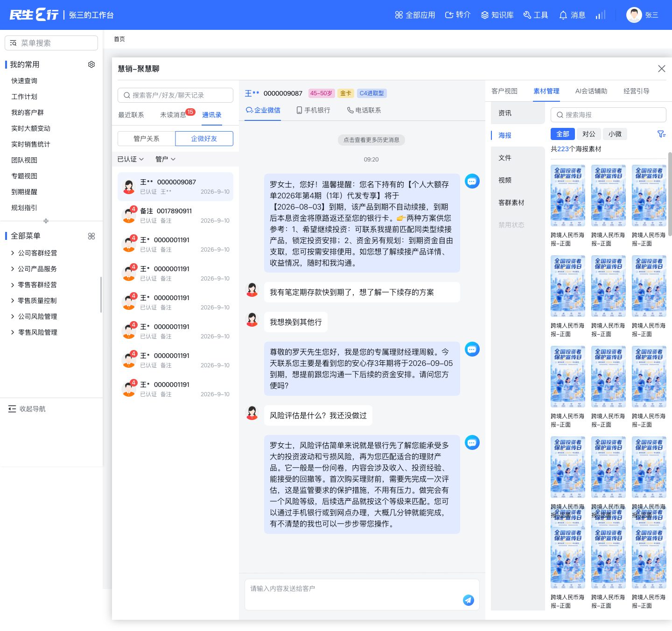
Task: Select contact 备注 0017890911
Action: [x=175, y=216]
